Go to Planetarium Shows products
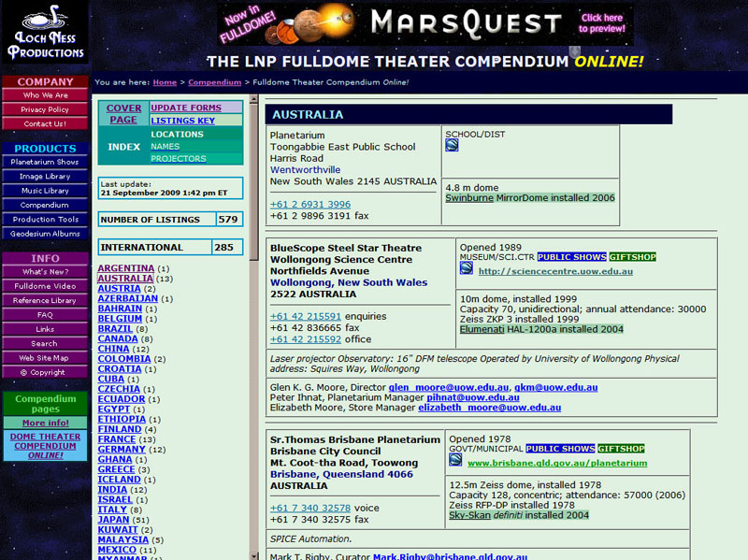 pyautogui.click(x=45, y=162)
